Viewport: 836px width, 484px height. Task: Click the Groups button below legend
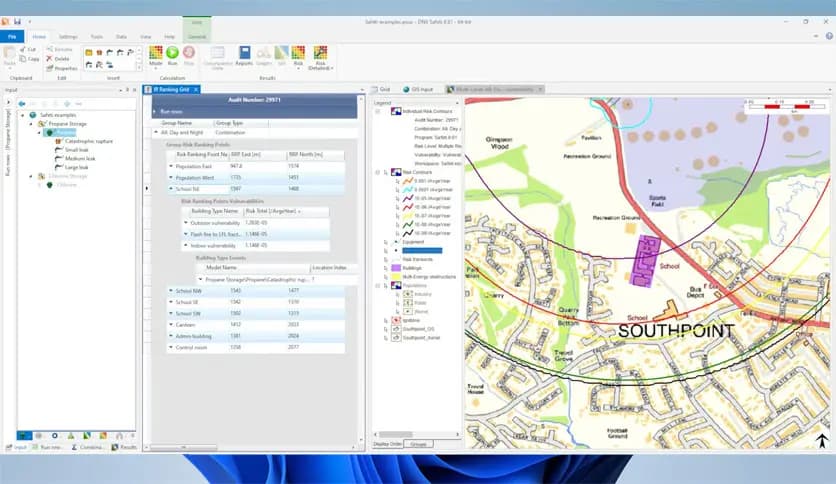tap(419, 443)
